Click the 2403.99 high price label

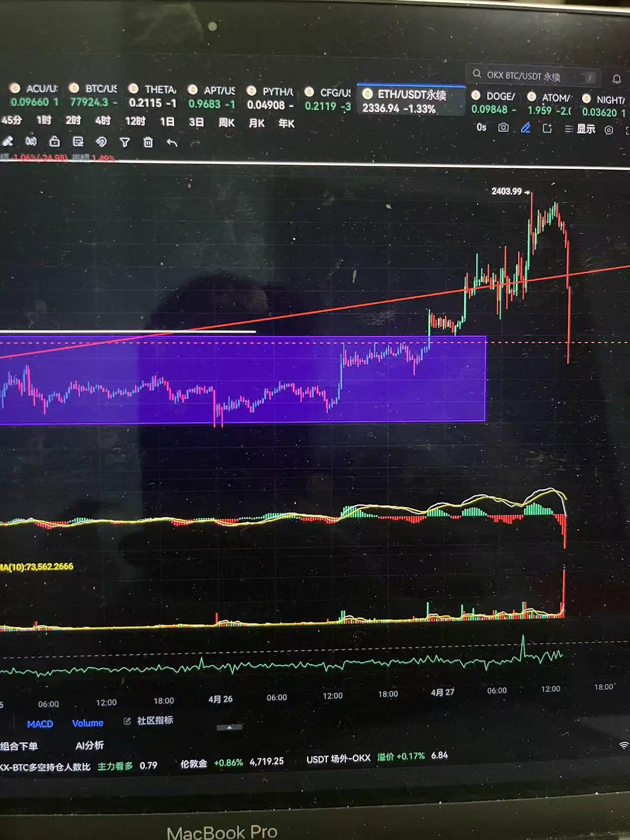pyautogui.click(x=506, y=191)
